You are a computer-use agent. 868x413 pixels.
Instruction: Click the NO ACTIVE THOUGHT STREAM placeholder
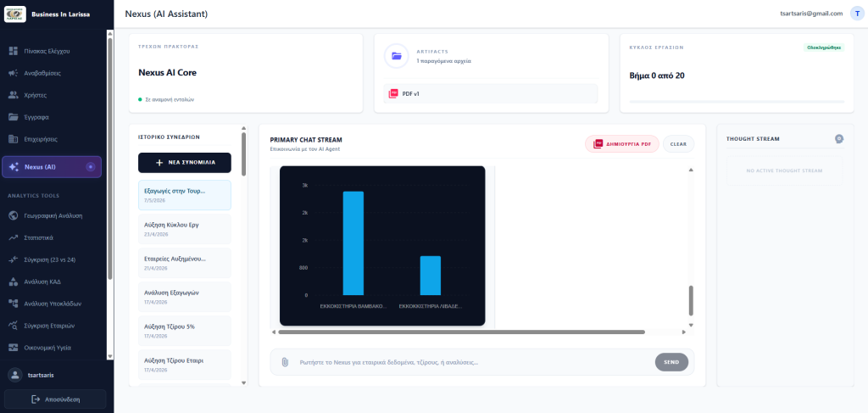784,170
